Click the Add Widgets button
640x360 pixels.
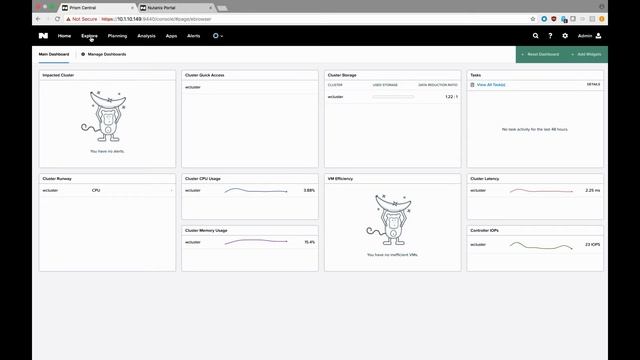click(x=586, y=54)
